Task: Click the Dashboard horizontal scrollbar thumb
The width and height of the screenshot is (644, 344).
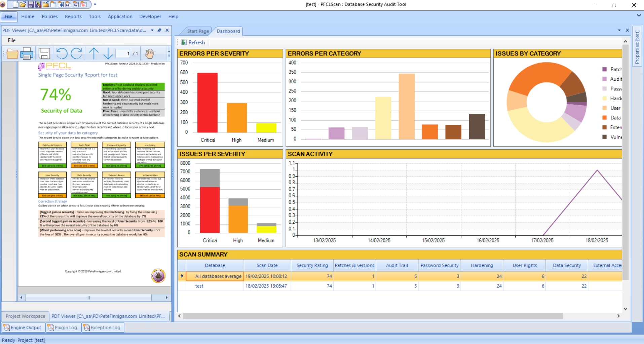Action: [373, 316]
